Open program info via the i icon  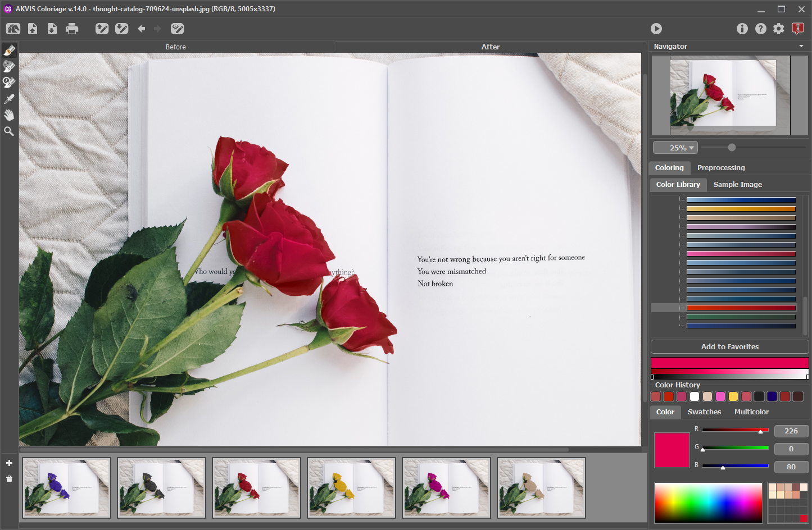pyautogui.click(x=742, y=29)
